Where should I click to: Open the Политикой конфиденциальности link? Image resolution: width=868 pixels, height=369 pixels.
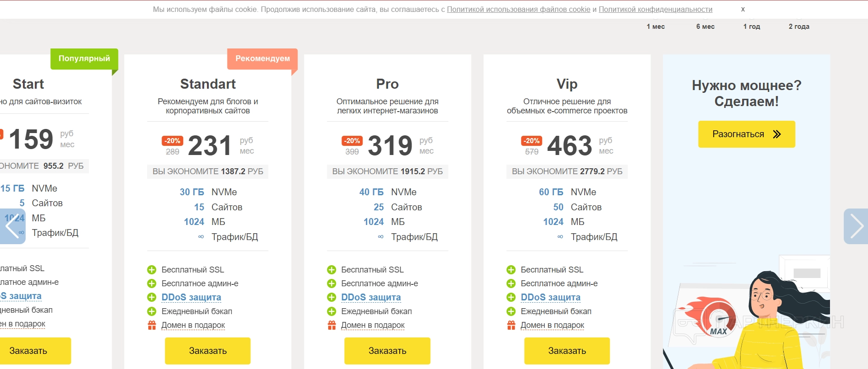tap(655, 9)
